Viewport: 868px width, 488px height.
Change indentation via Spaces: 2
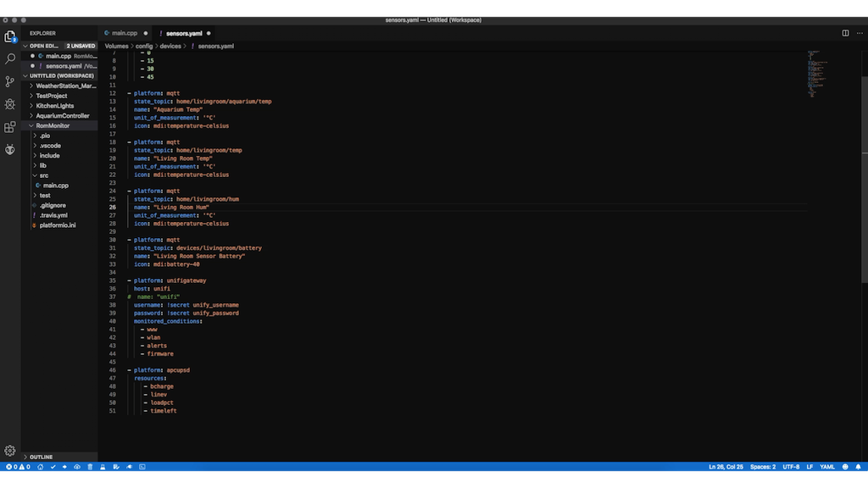(763, 467)
